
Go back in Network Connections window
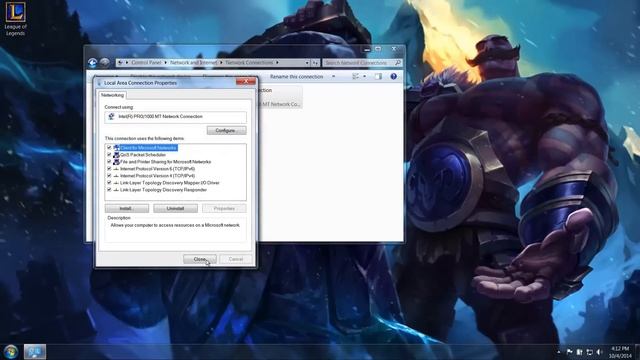click(x=92, y=62)
